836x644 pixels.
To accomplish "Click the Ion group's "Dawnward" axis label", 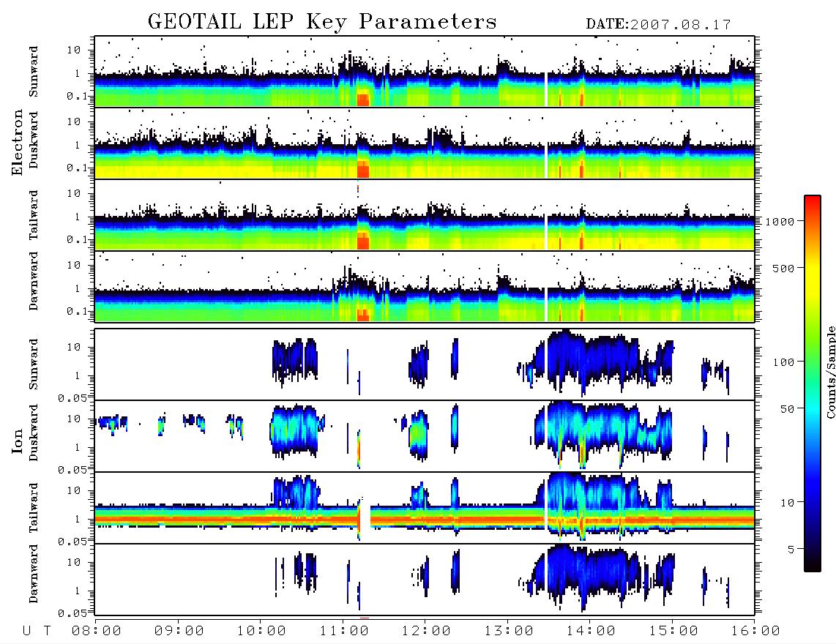I will click(34, 574).
